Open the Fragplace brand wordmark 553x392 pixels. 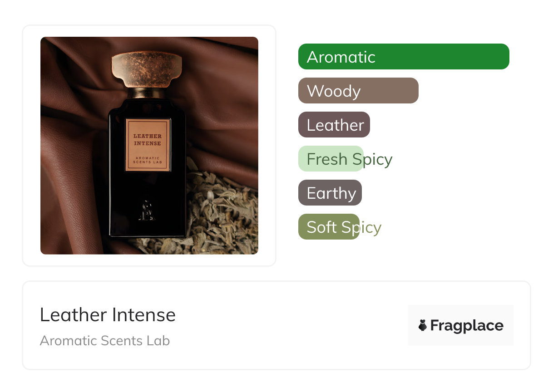467,326
